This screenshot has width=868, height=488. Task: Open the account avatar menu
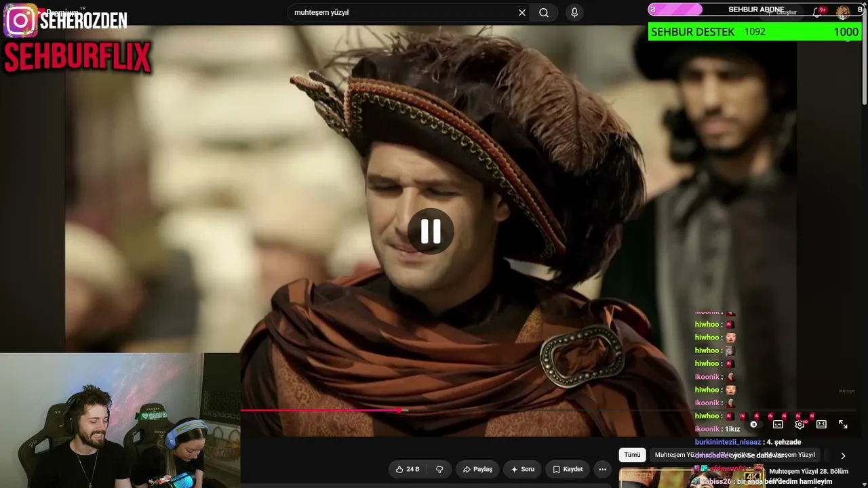[843, 12]
